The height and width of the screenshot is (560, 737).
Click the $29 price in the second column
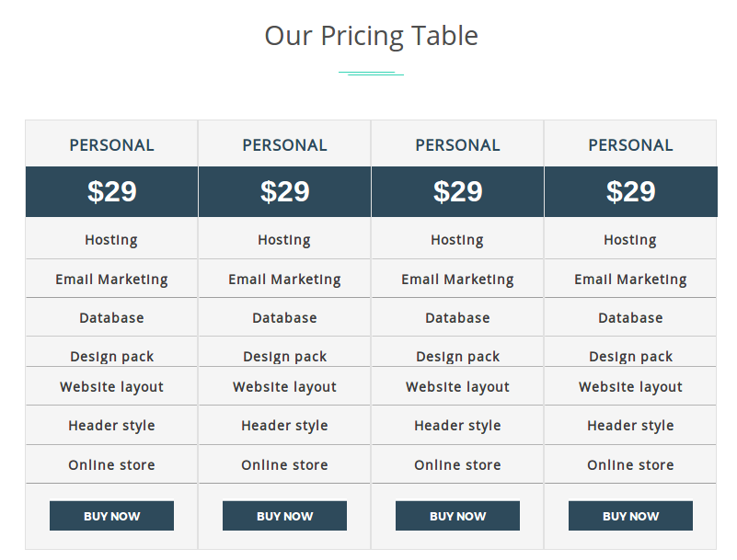coord(284,191)
